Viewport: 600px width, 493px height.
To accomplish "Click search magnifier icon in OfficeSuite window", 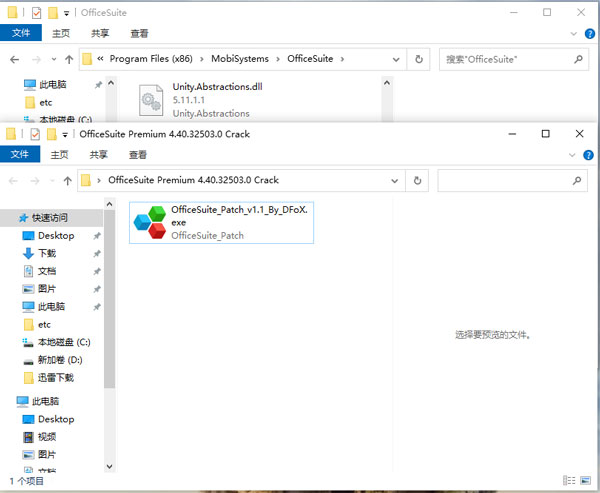I will 578,59.
